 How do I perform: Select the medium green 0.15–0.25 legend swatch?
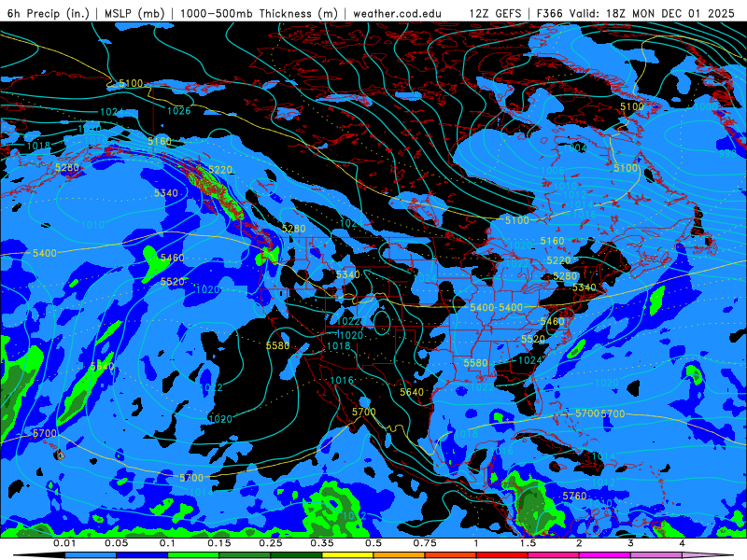click(245, 555)
